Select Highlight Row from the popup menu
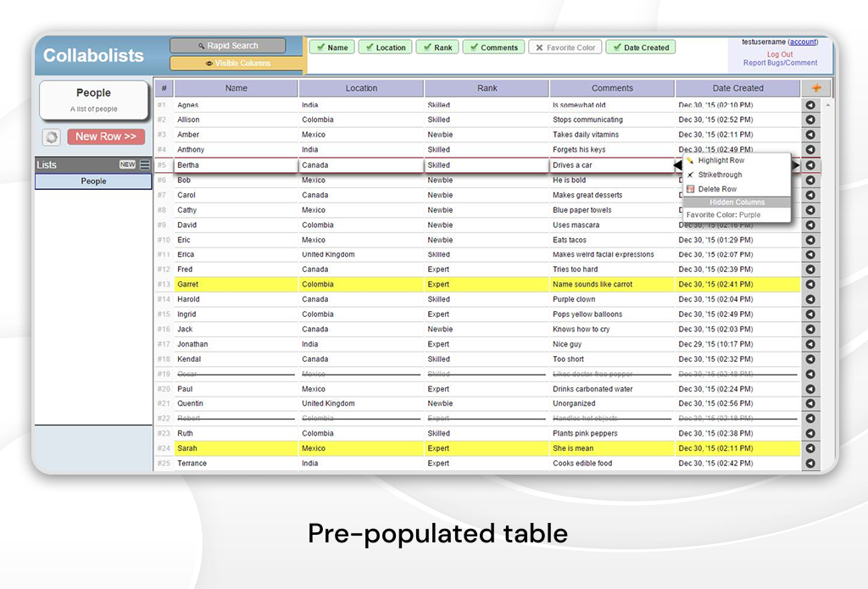Screen dimensions: 868x589 click(721, 160)
